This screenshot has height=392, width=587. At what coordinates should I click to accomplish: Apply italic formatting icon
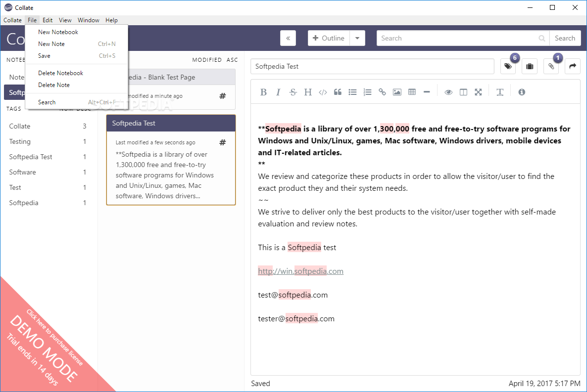(278, 92)
